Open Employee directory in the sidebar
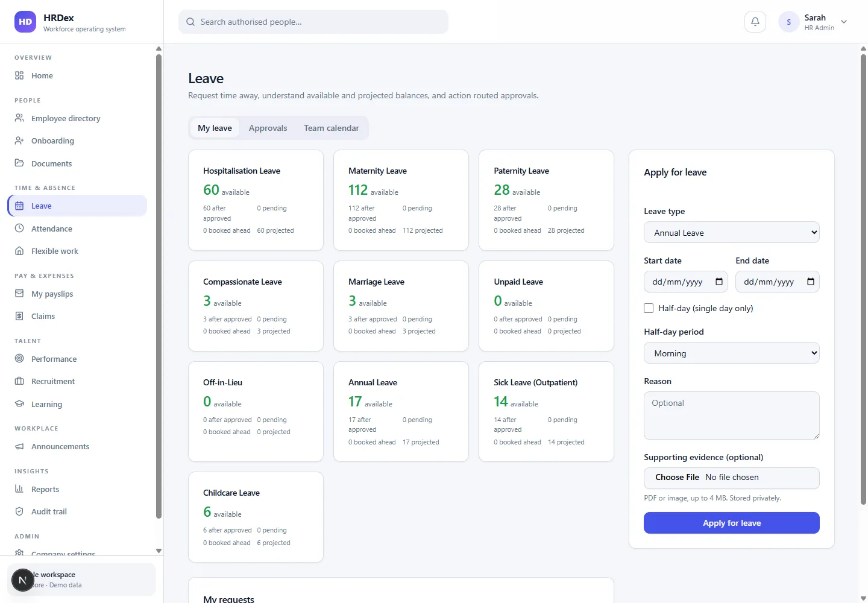The image size is (868, 603). pos(77,118)
